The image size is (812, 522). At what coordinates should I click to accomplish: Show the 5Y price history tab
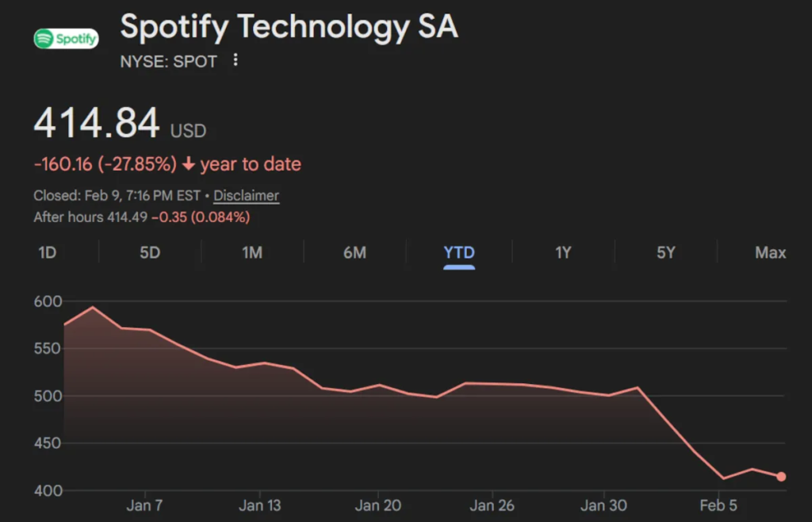[666, 253]
